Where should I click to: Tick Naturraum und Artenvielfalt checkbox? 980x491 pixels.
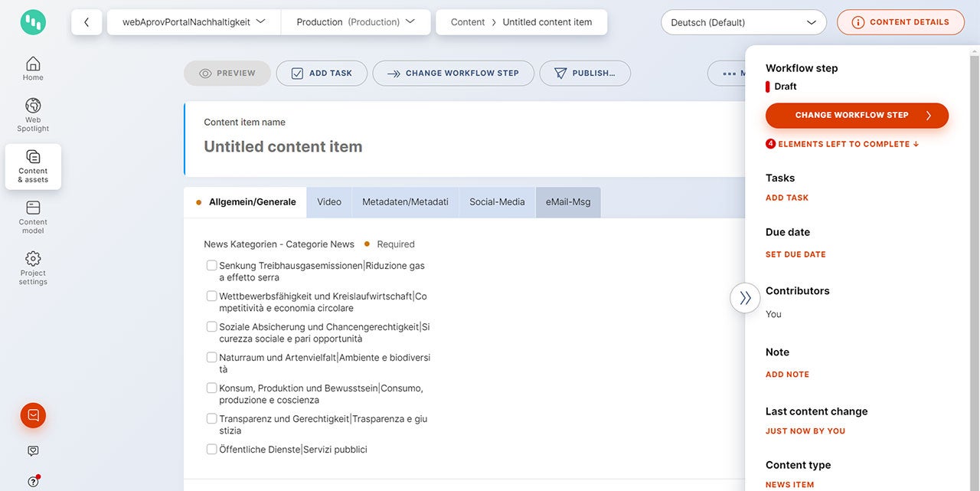(x=212, y=358)
